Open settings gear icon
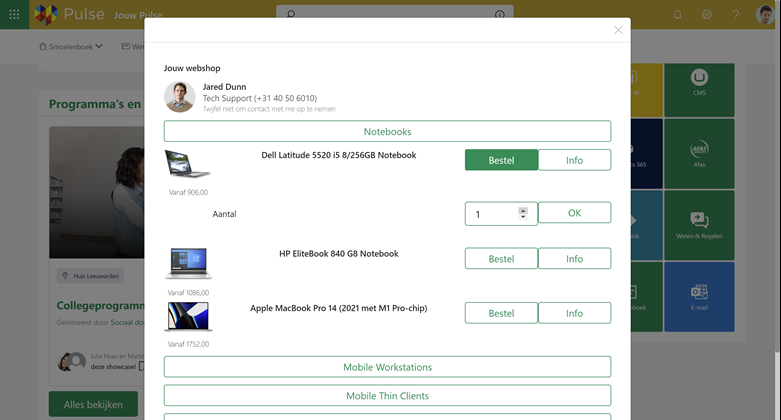This screenshot has width=781, height=420. click(x=706, y=14)
